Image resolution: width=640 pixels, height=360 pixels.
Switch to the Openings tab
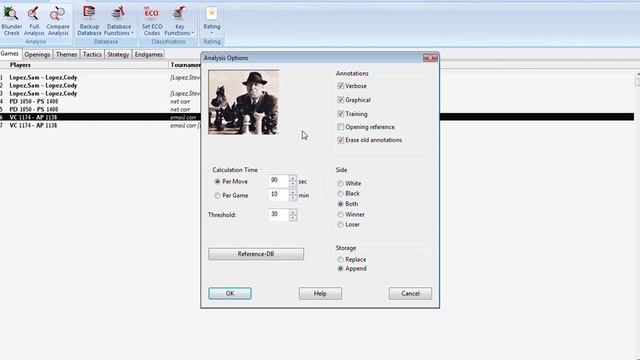[37, 54]
